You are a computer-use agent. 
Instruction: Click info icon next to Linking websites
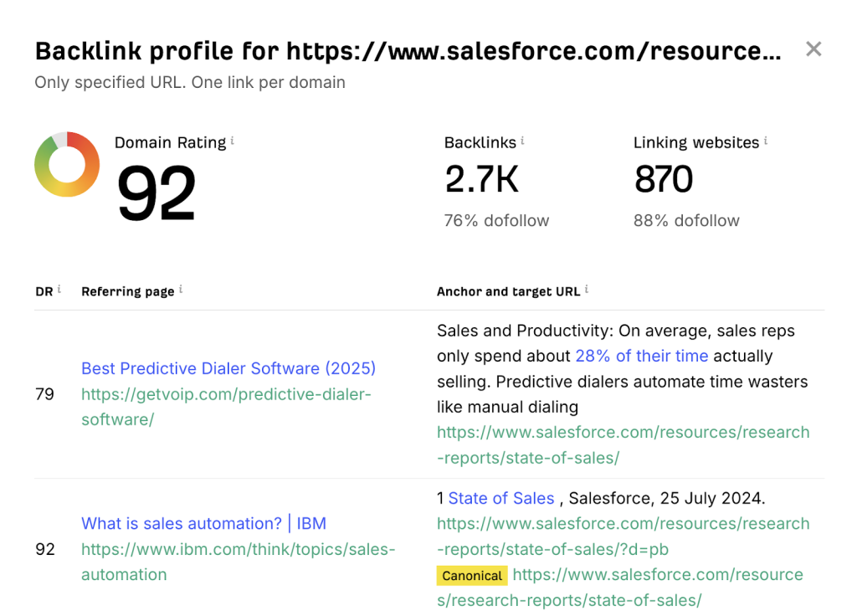click(766, 141)
